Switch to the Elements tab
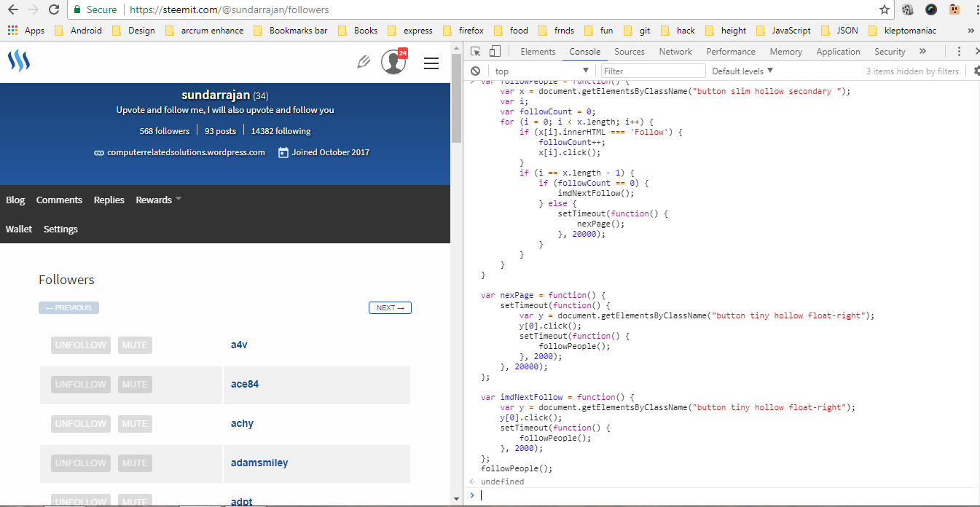Screen dimensions: 980x507 (x=538, y=52)
